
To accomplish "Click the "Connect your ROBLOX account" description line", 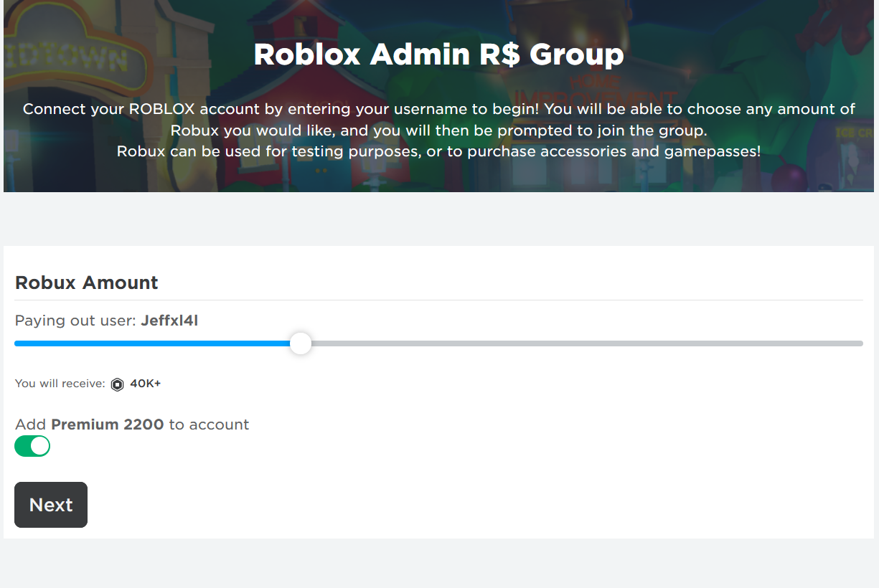I will tap(439, 110).
